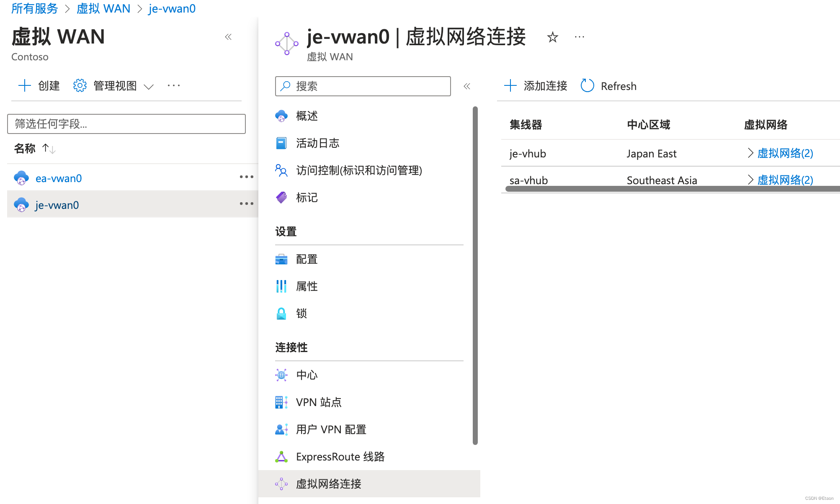Screen dimensions: 840x504
Task: Click the ExpressRoute 线路 icon
Action: click(x=282, y=456)
